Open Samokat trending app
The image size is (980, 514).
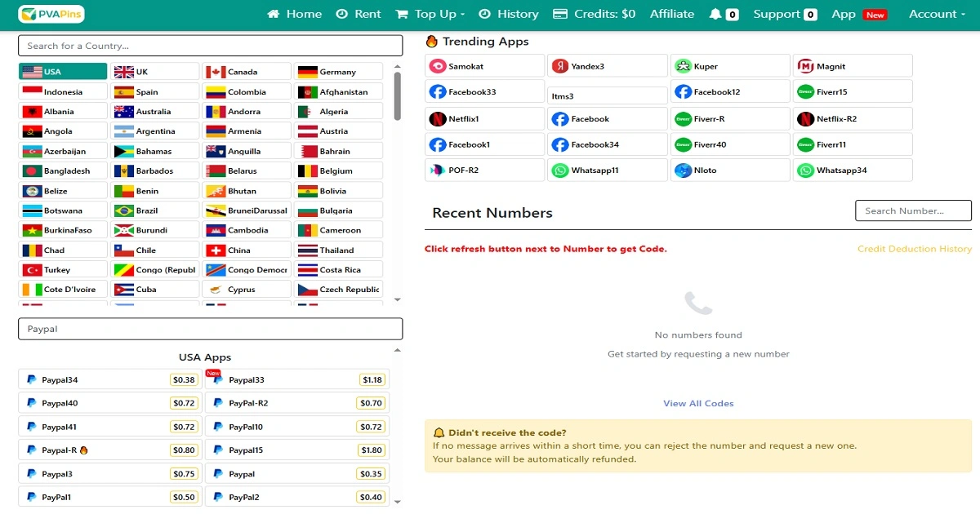pyautogui.click(x=485, y=66)
